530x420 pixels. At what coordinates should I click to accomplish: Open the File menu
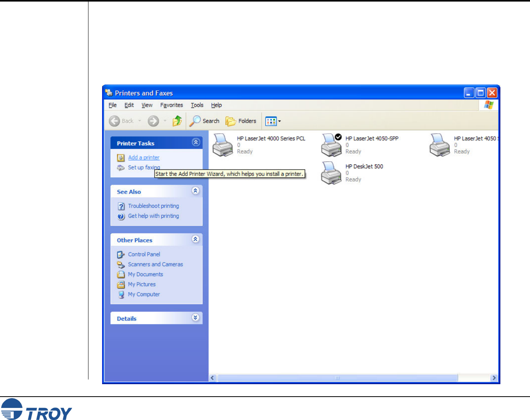[x=113, y=105]
